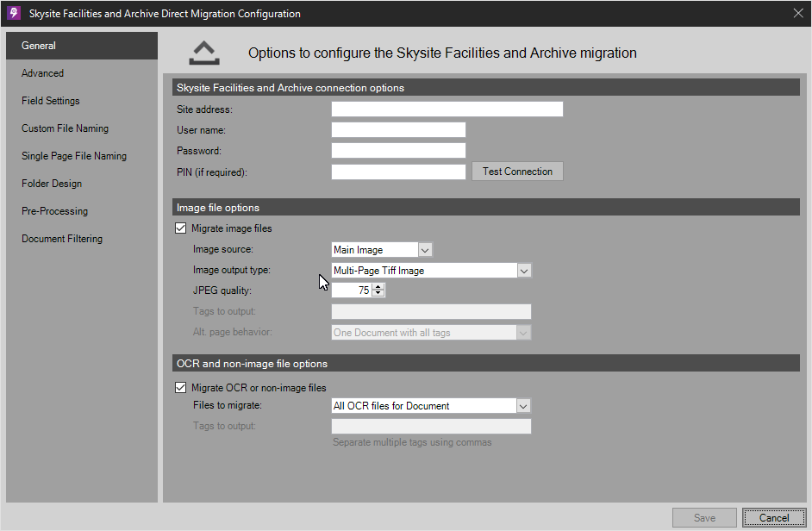The image size is (812, 531).
Task: Click the 'Image file options' section header
Action: point(486,207)
